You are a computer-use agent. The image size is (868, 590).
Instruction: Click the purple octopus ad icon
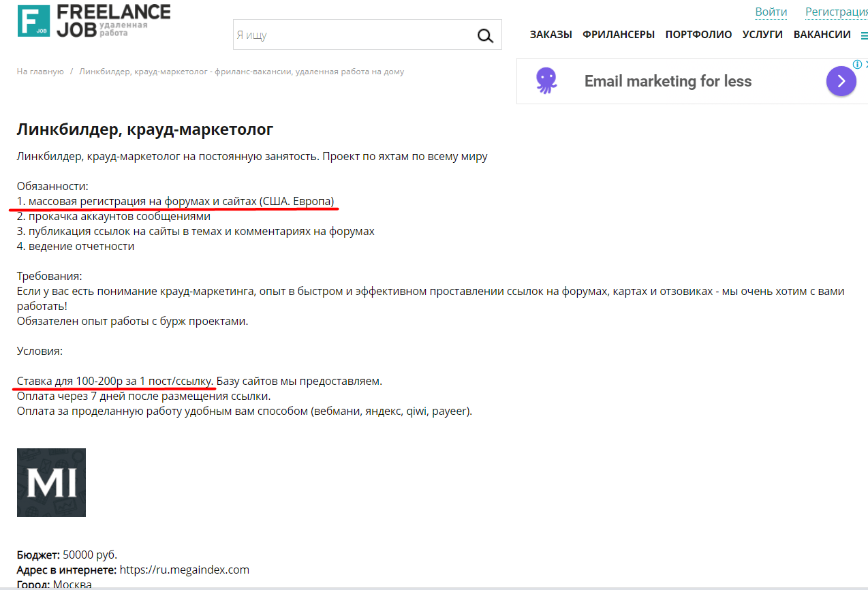[x=546, y=80]
